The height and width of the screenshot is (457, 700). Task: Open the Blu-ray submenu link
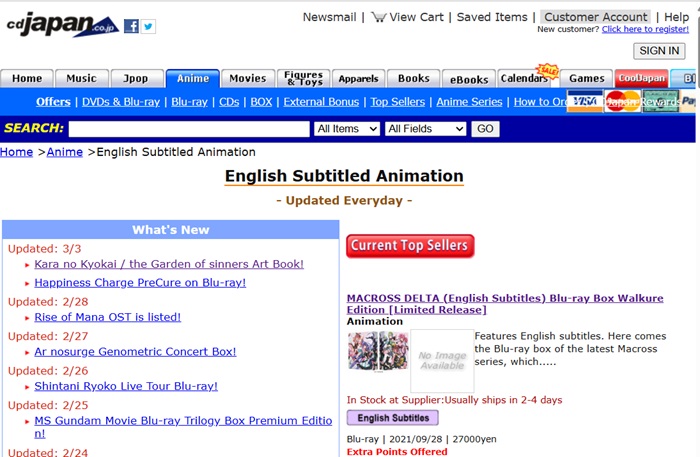tap(189, 102)
